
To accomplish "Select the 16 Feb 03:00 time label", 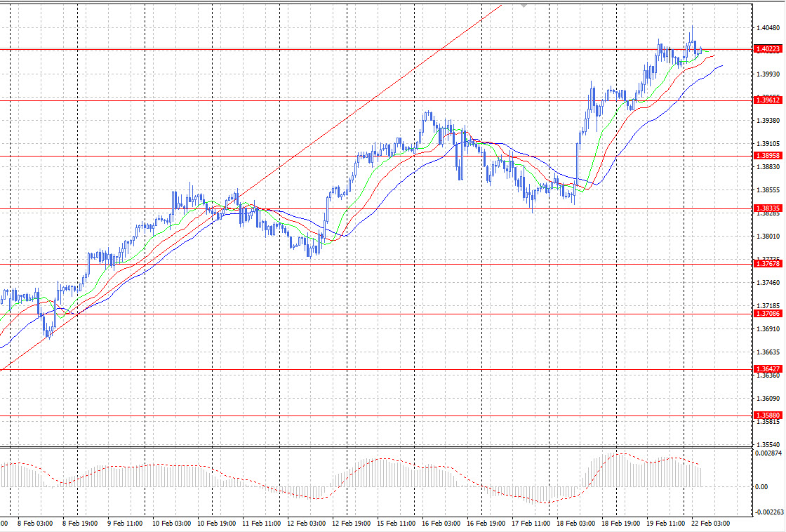I will (x=441, y=524).
